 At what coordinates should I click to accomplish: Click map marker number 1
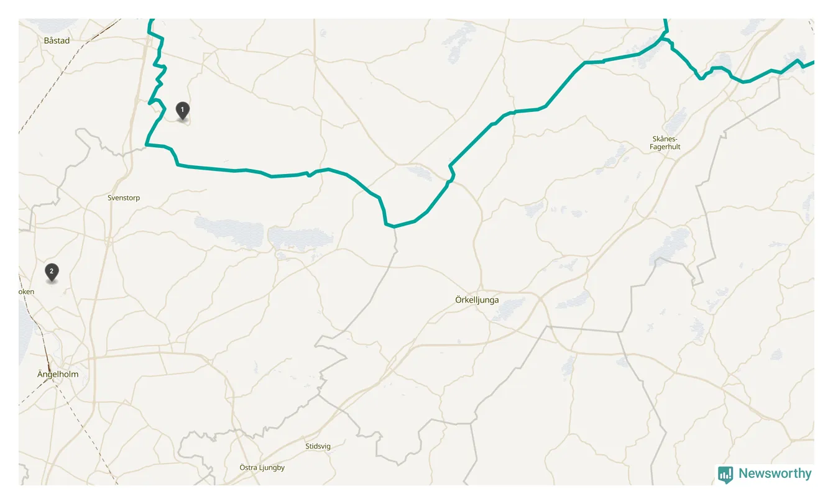click(x=182, y=111)
